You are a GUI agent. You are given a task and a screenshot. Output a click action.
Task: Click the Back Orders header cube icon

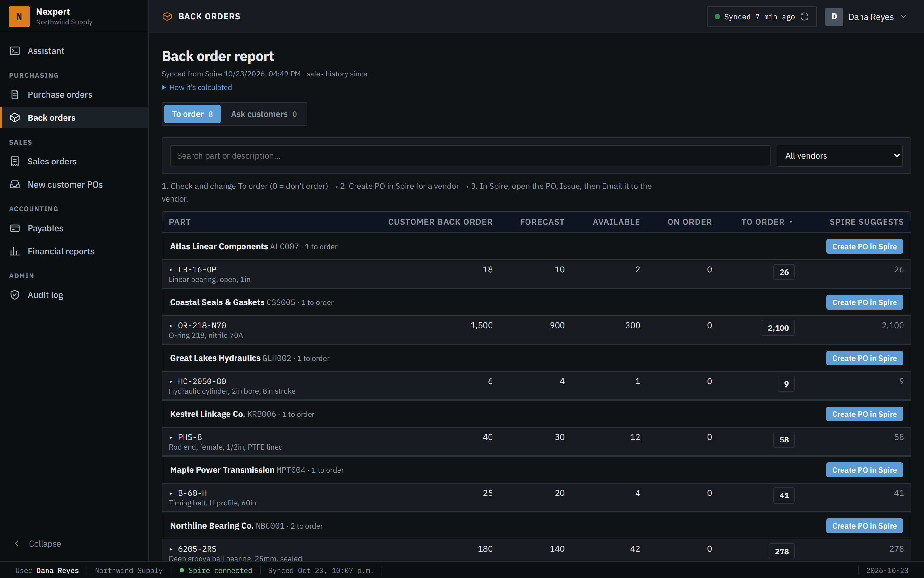[x=167, y=16]
